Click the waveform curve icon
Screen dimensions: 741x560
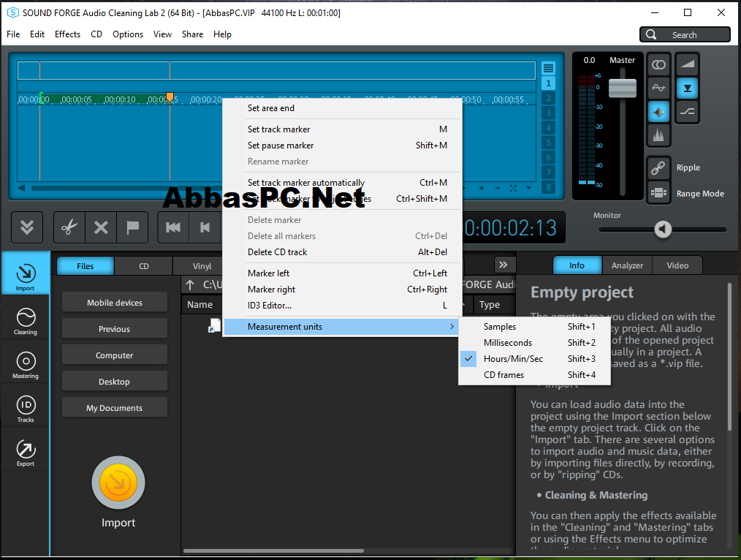point(658,88)
